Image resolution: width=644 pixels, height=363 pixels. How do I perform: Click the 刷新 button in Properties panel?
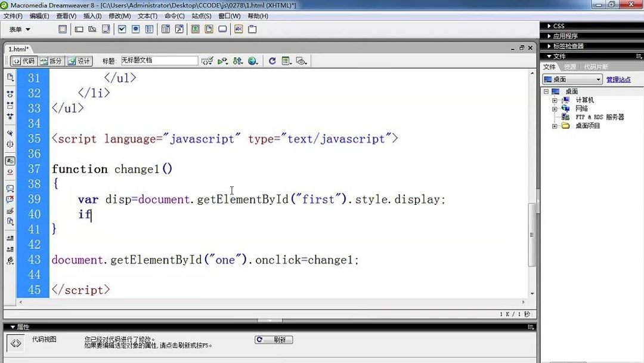[x=273, y=339]
